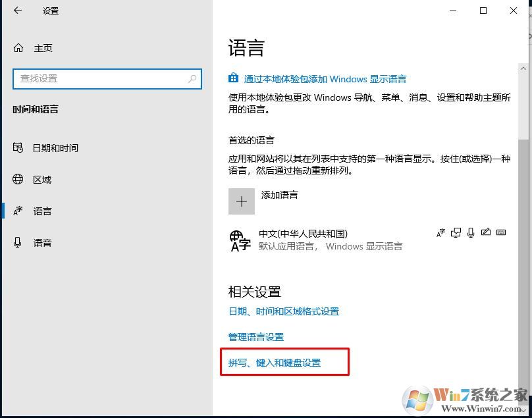Click 默认应用语言, Windows 显示语言 subtitle
The width and height of the screenshot is (532, 418).
(331, 246)
